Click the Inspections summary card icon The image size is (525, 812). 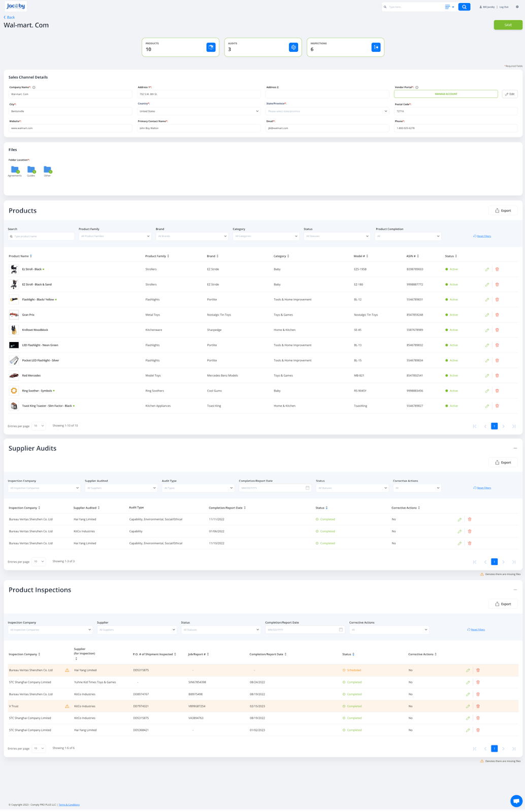coord(376,47)
